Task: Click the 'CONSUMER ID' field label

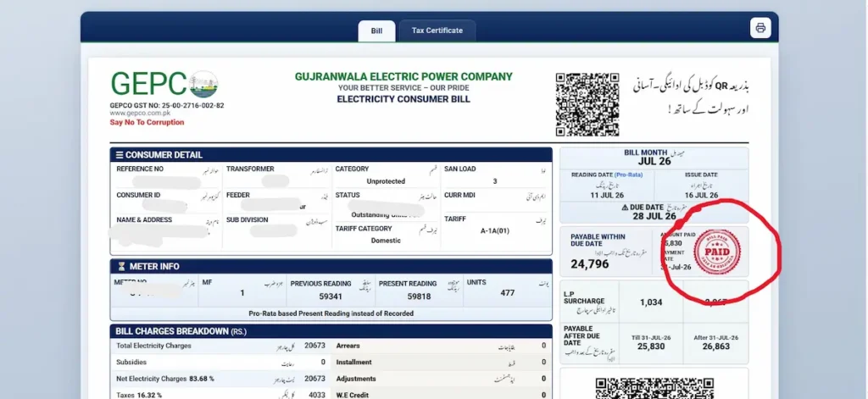Action: pyautogui.click(x=138, y=195)
